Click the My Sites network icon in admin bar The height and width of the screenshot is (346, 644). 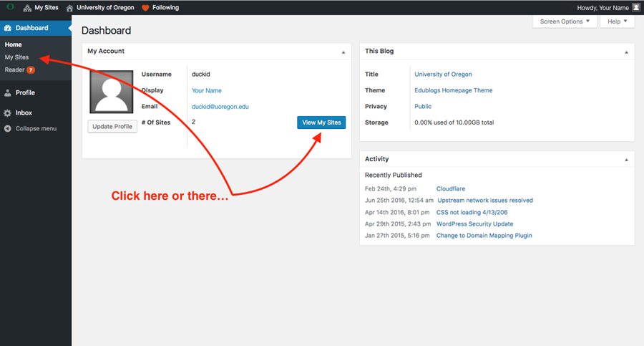(x=27, y=8)
